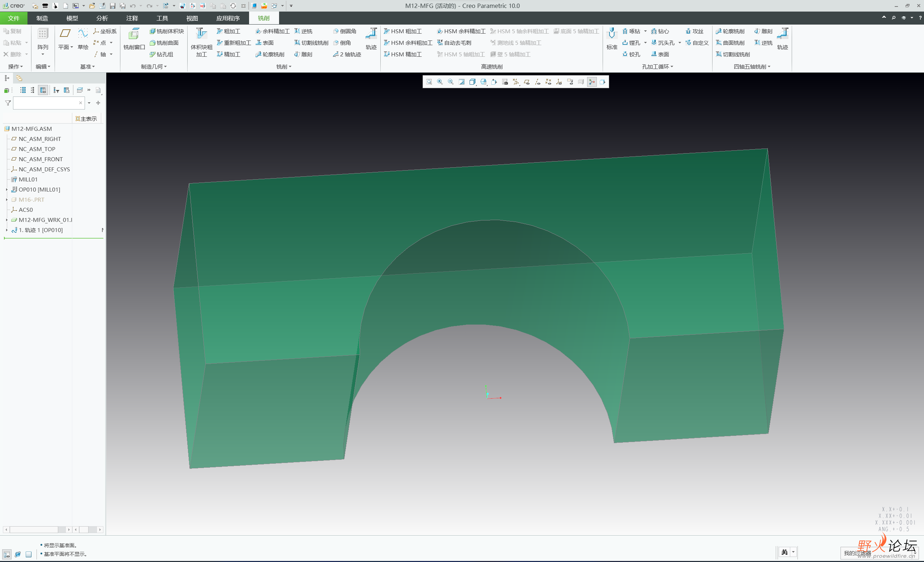924x562 pixels.
Task: Open the 基准 group dropdown
Action: 87,67
